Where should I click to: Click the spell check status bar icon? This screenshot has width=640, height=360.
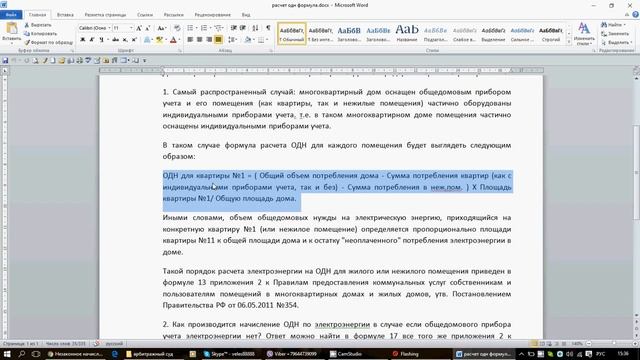96,344
